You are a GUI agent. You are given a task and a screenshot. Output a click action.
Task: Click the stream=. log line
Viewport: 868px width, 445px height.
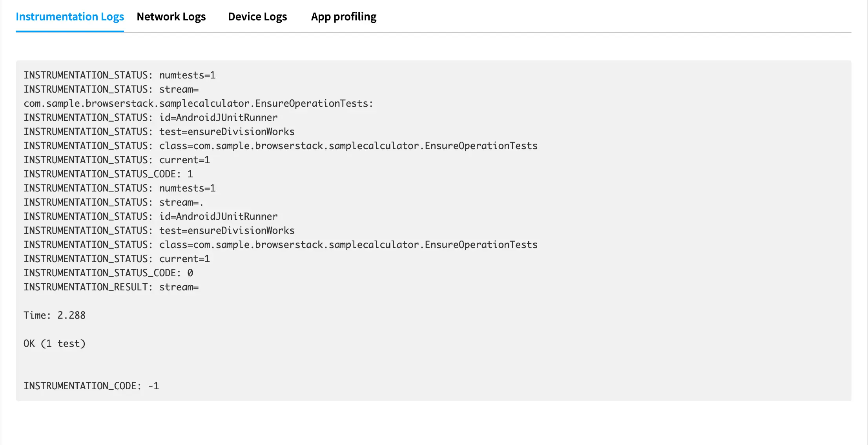[x=113, y=202]
